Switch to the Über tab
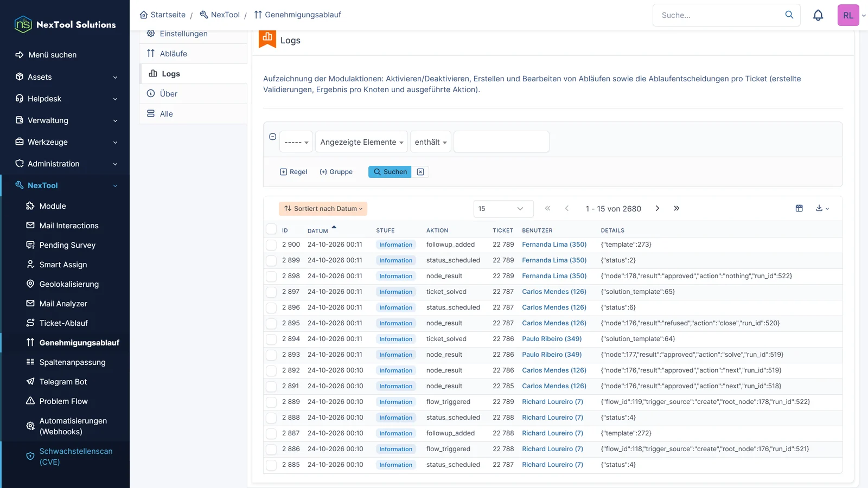 tap(193, 94)
